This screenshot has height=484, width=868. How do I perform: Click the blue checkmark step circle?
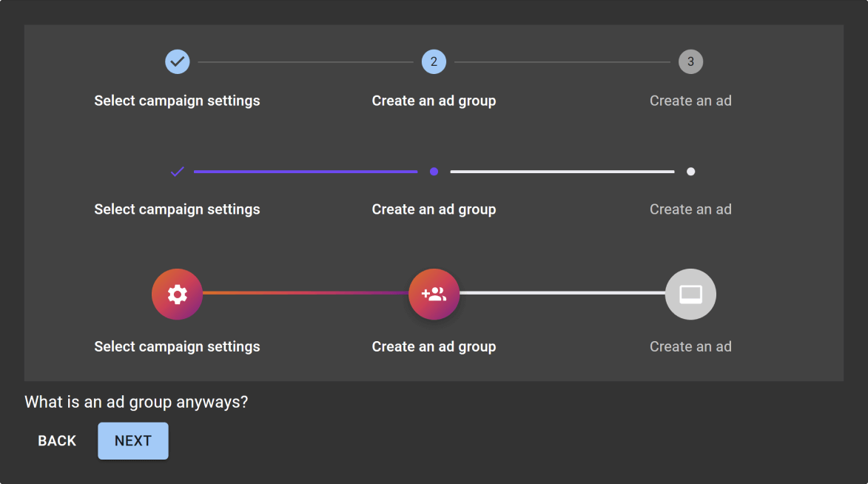pyautogui.click(x=177, y=61)
